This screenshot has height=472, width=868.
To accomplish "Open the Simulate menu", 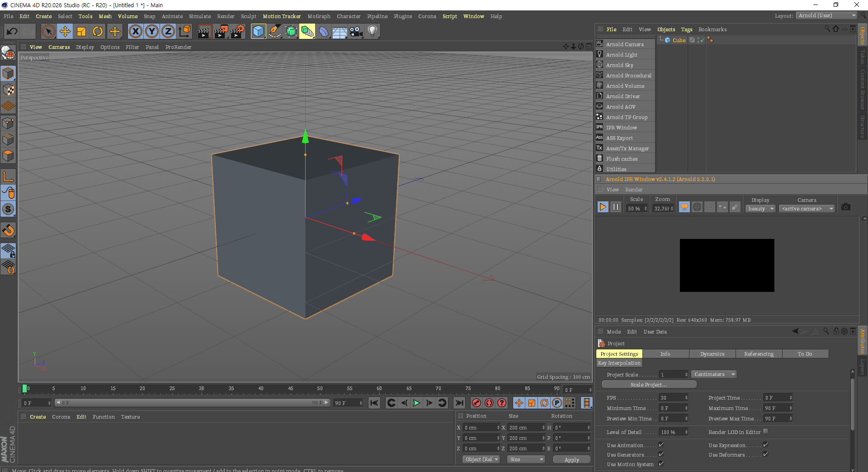I will coord(200,16).
